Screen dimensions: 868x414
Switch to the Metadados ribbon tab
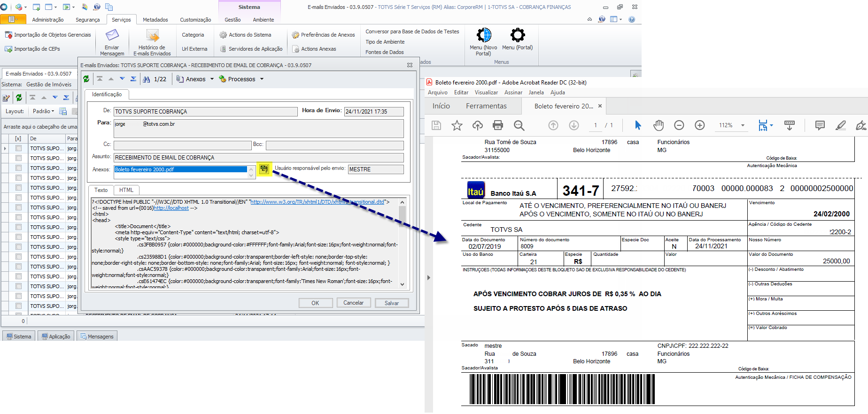pyautogui.click(x=155, y=20)
